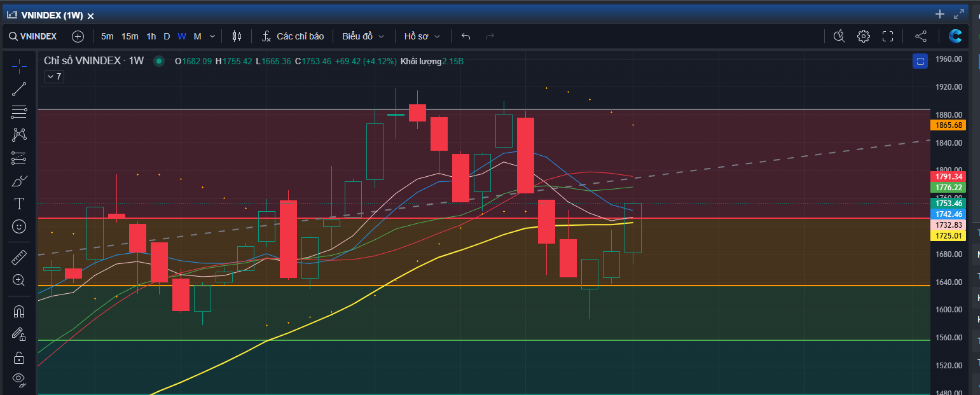Click the +69.42 (+4.12%) change value
The image size is (980, 395).
pyautogui.click(x=366, y=61)
